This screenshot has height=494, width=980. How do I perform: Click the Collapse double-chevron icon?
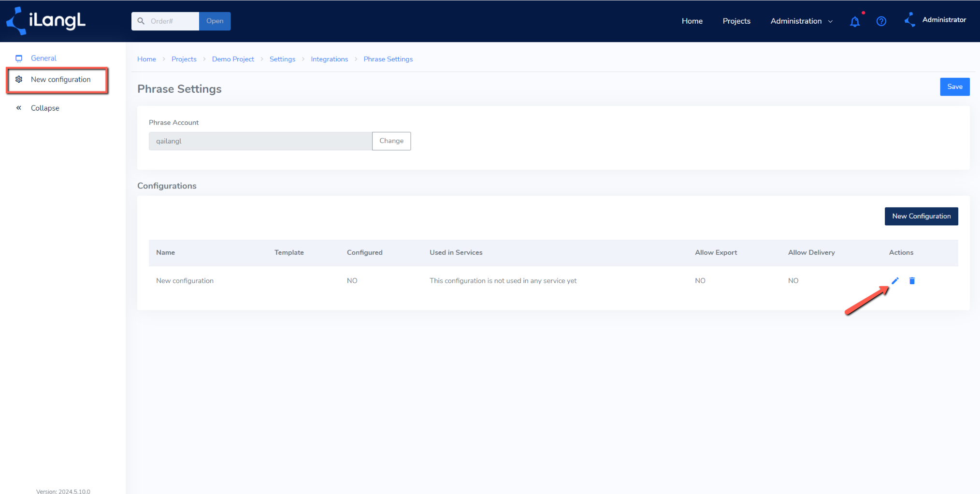[19, 108]
